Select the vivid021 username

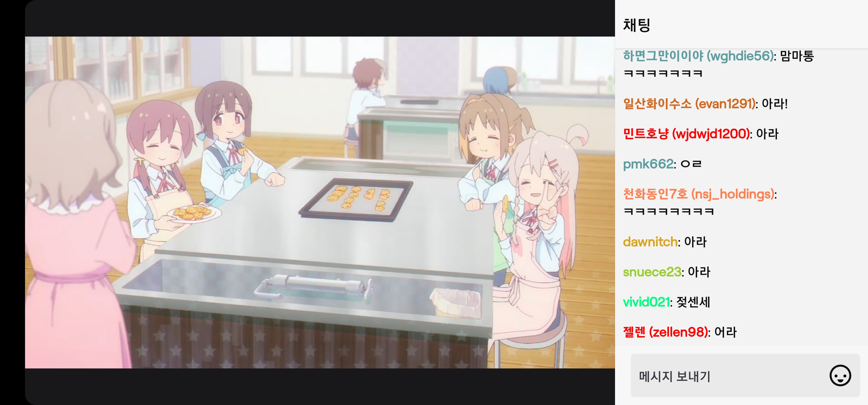tap(646, 302)
